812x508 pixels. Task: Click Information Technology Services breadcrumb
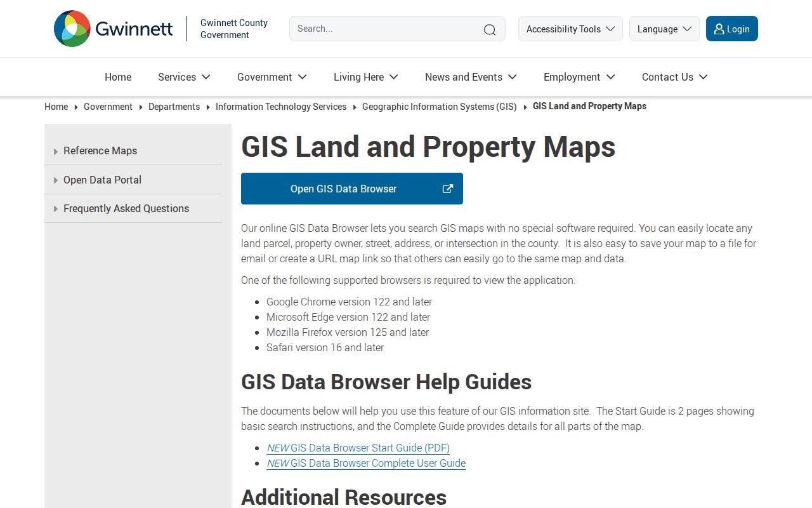(x=281, y=107)
